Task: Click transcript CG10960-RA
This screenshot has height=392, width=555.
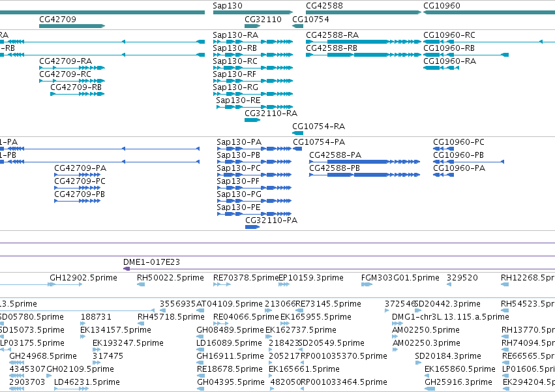Action: point(450,61)
